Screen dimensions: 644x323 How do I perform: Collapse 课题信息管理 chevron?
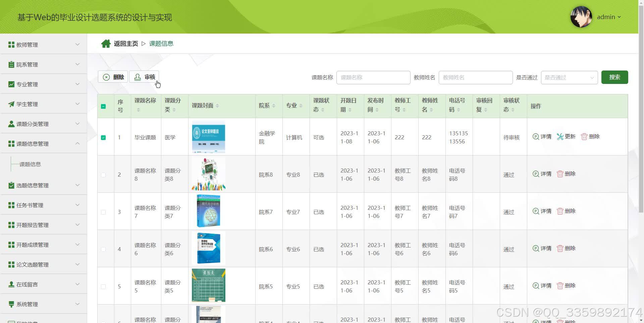(77, 144)
